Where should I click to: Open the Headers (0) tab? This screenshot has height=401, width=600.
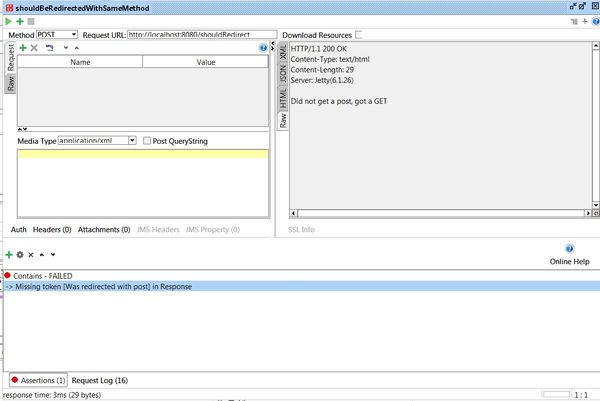[52, 229]
